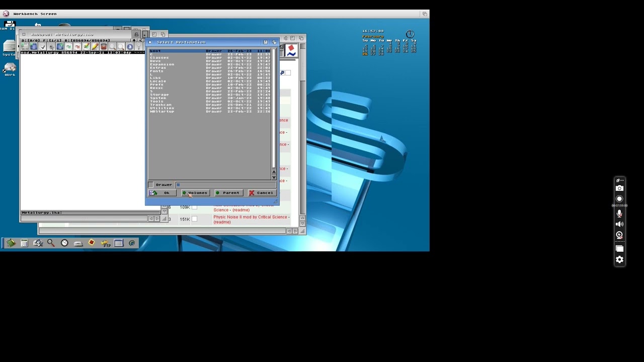Click the Cancel button
The image size is (644, 362).
point(262,193)
